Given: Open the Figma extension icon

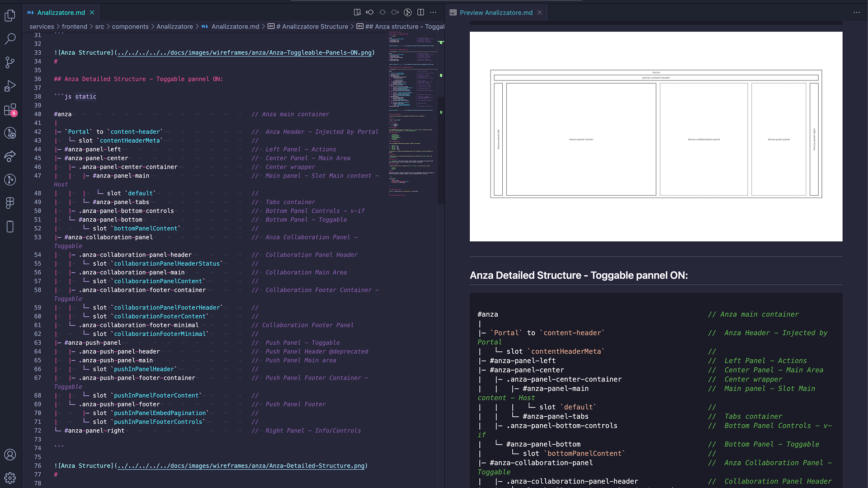Looking at the screenshot, I should pyautogui.click(x=10, y=203).
